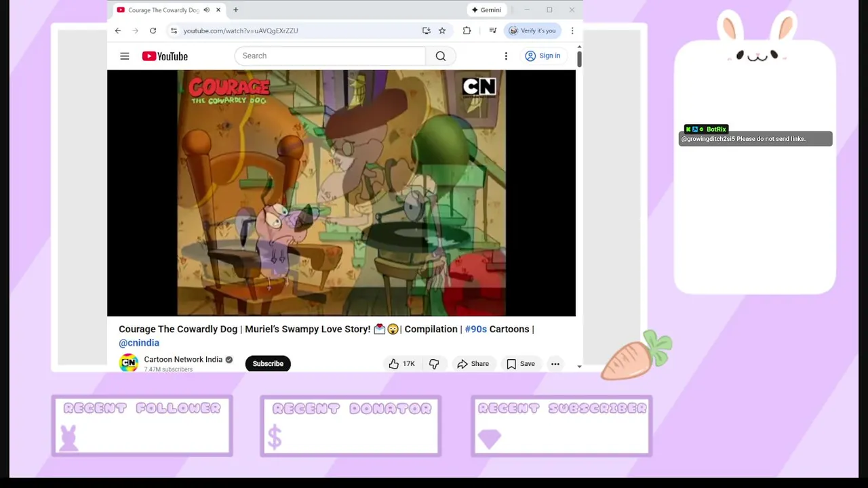Image resolution: width=868 pixels, height=488 pixels.
Task: Click the Gemini button
Action: coord(486,10)
